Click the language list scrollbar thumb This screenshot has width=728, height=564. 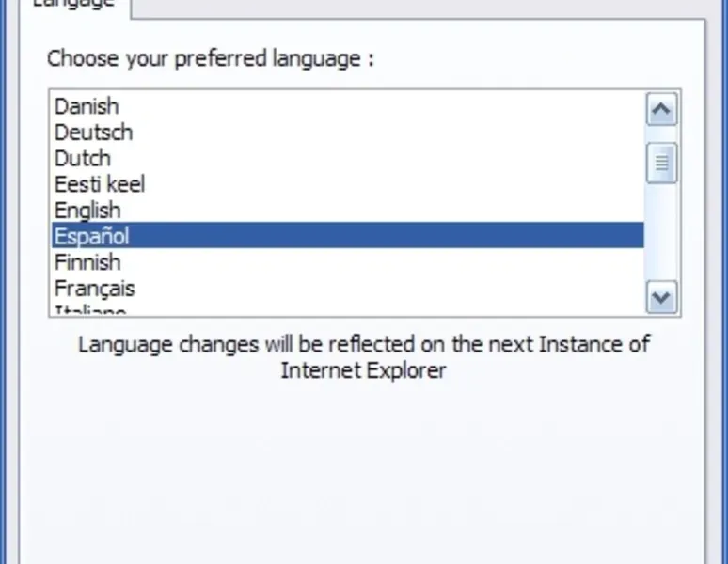coord(662,163)
